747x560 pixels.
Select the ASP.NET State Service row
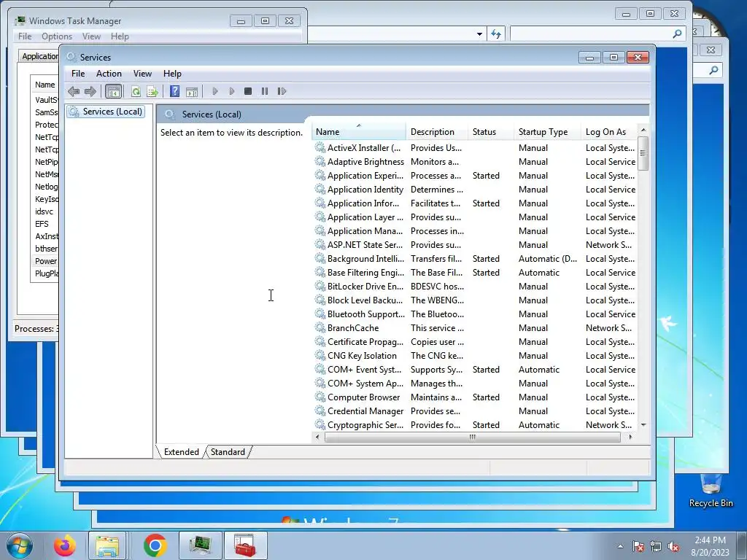coord(475,245)
